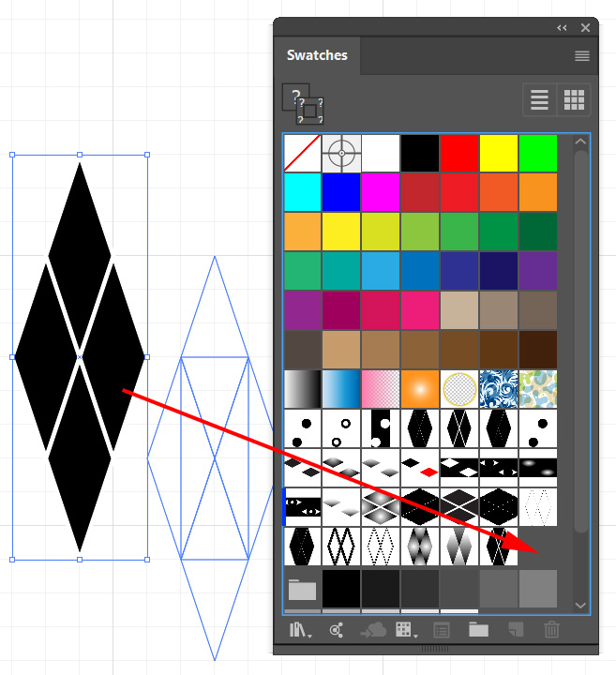Switch swatches to thumbnail grid view

pos(574,99)
